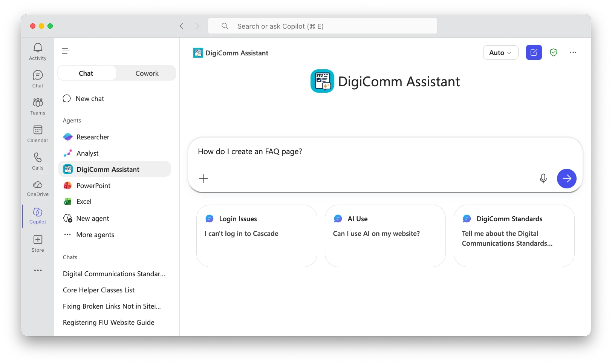The width and height of the screenshot is (612, 364).
Task: Switch to the Cowork tab
Action: (147, 73)
